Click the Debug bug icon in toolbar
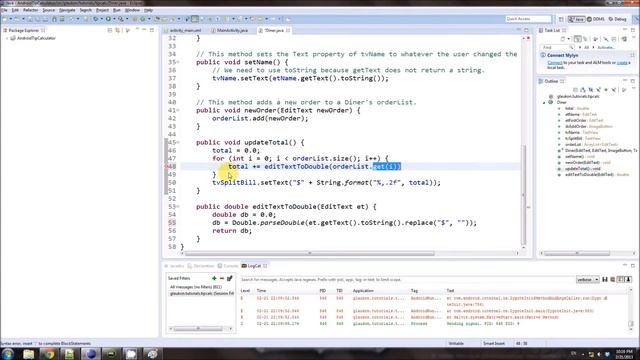The image size is (640, 360). pyautogui.click(x=96, y=19)
